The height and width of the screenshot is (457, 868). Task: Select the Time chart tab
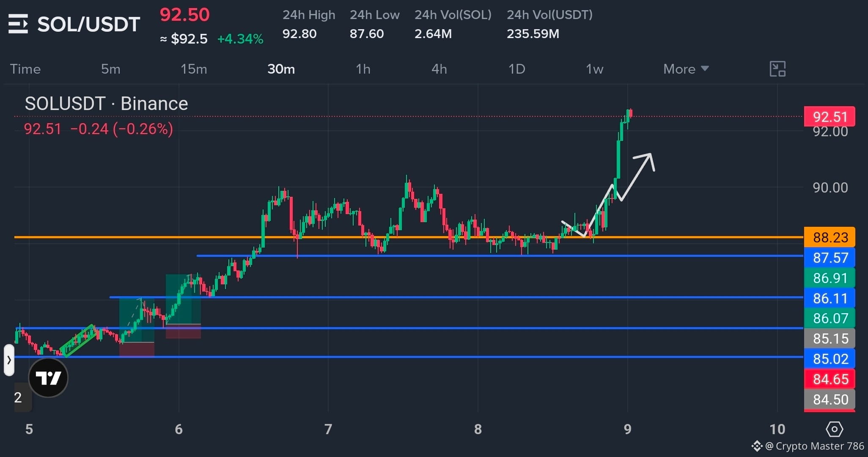tap(25, 69)
